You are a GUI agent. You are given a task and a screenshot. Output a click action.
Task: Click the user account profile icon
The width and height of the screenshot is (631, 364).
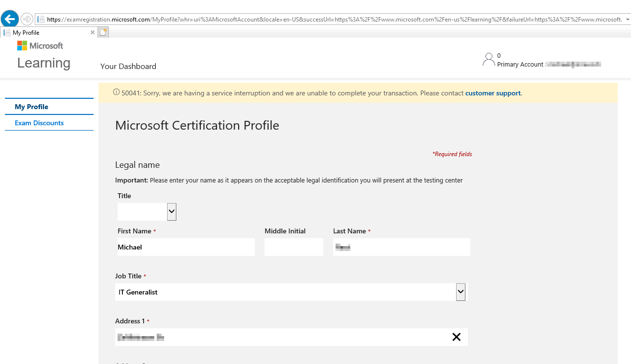click(x=488, y=60)
